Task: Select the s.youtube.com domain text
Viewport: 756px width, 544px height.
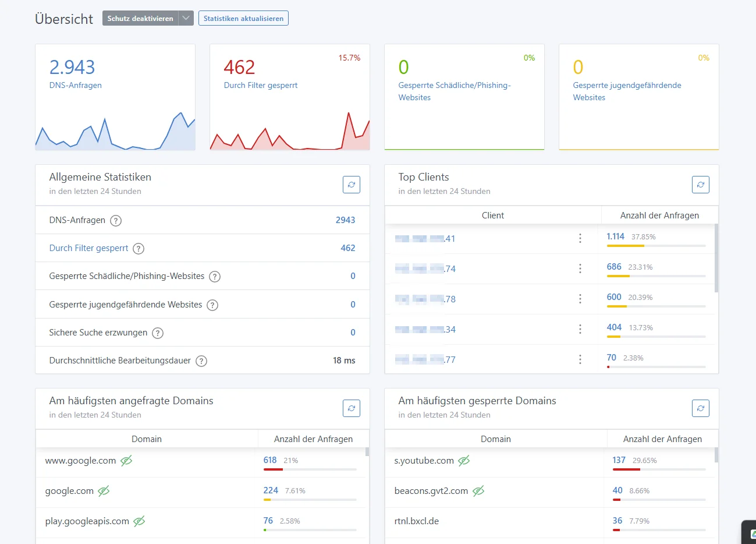Action: (x=424, y=461)
